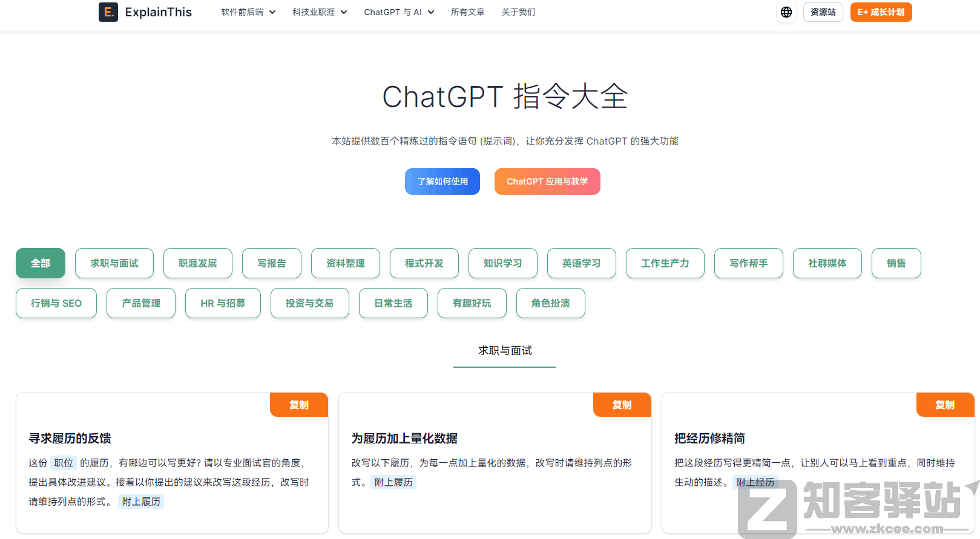Show prompts for 角色扮演
Screen dimensions: 980x539
click(x=551, y=303)
